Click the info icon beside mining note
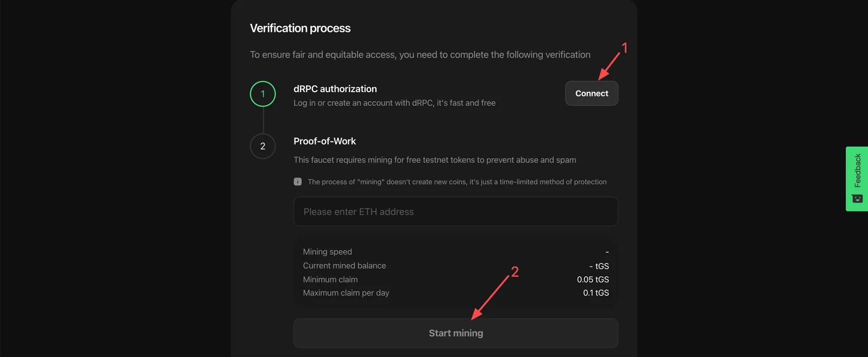Viewport: 868px width, 357px height. 298,182
